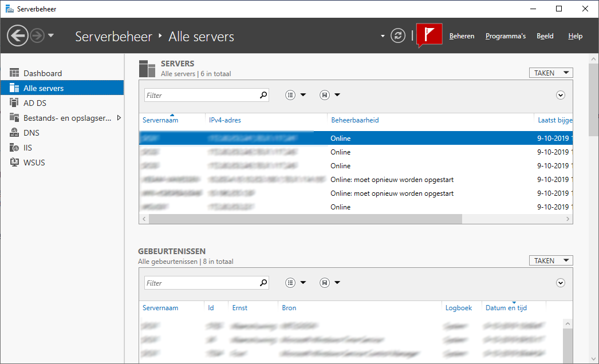
Task: Open the Programma's menu
Action: tap(505, 36)
